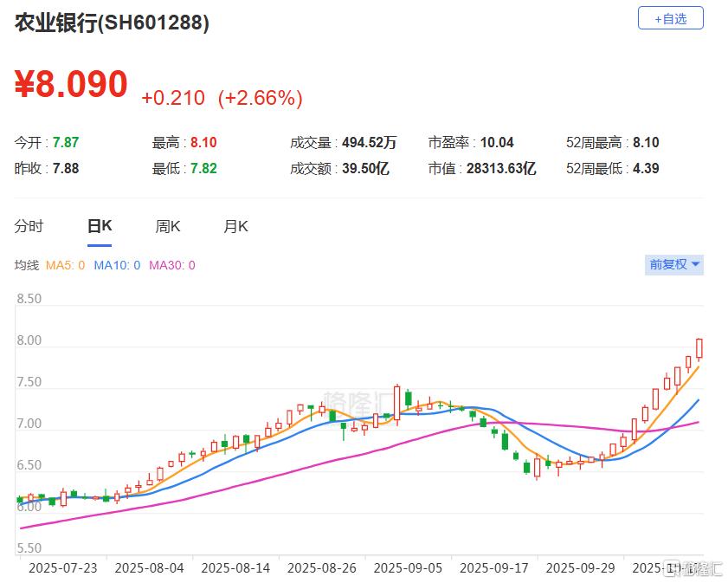728x583 pixels.
Task: Click the 2025-09-05 date axis label
Action: point(408,568)
